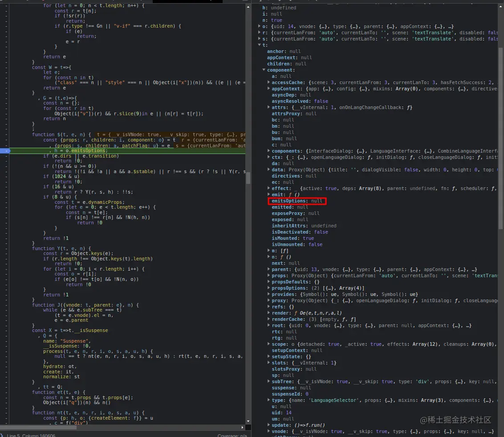Image resolution: width=504 pixels, height=437 pixels.
Task: Expand the render function Oe
Action: click(269, 313)
